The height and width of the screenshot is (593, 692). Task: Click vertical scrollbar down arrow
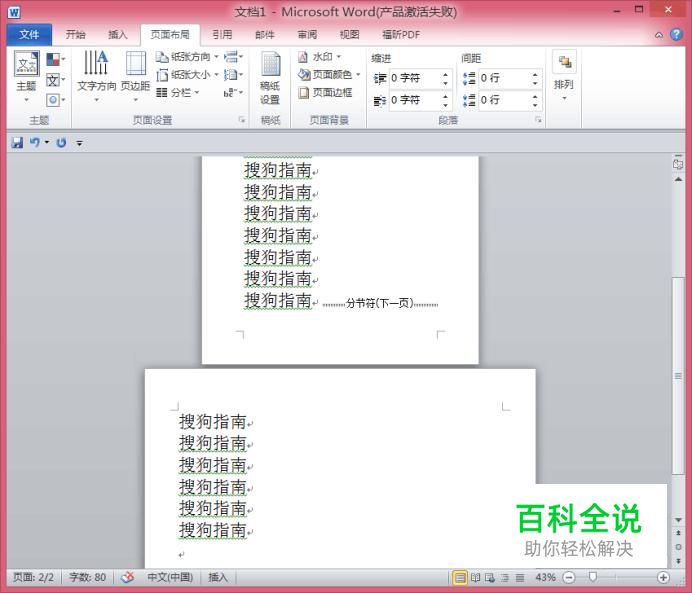pyautogui.click(x=678, y=520)
